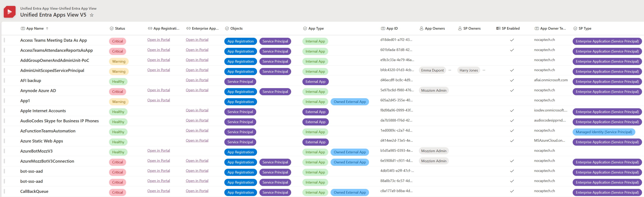Screen dimensions: 644x197
Task: Click Mozzism Admin owner chip for Anynode Azure AD
Action: click(433, 90)
